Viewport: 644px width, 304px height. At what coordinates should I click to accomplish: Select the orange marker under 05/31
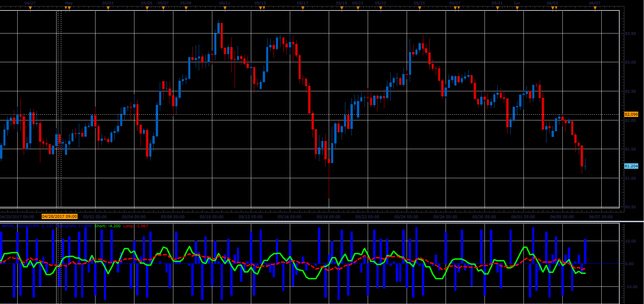coord(497,8)
